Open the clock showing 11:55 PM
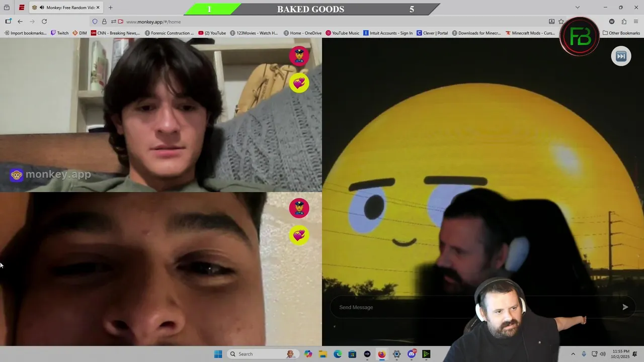This screenshot has width=644, height=362. pyautogui.click(x=621, y=354)
